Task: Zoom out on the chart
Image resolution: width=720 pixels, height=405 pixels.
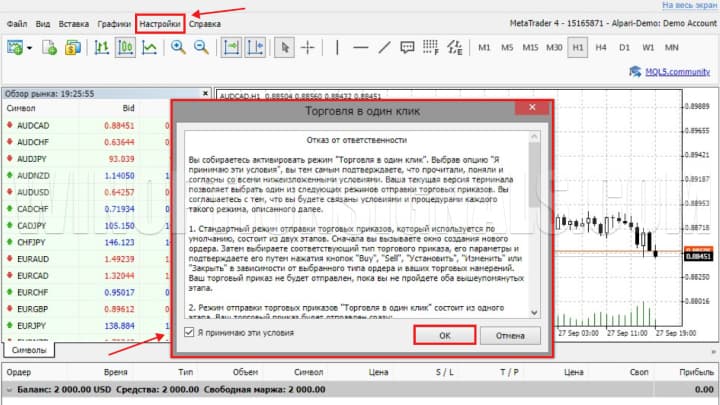Action: click(201, 47)
